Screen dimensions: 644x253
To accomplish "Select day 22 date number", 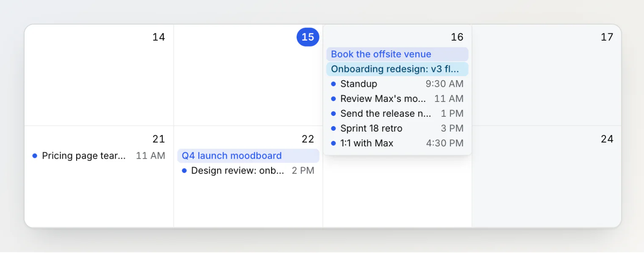I will click(x=308, y=139).
